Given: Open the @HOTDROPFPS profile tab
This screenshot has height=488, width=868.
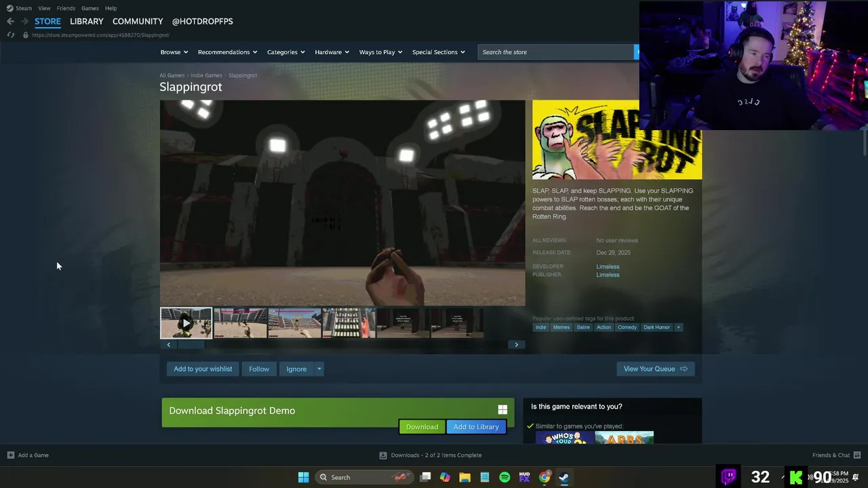Looking at the screenshot, I should coord(202,21).
